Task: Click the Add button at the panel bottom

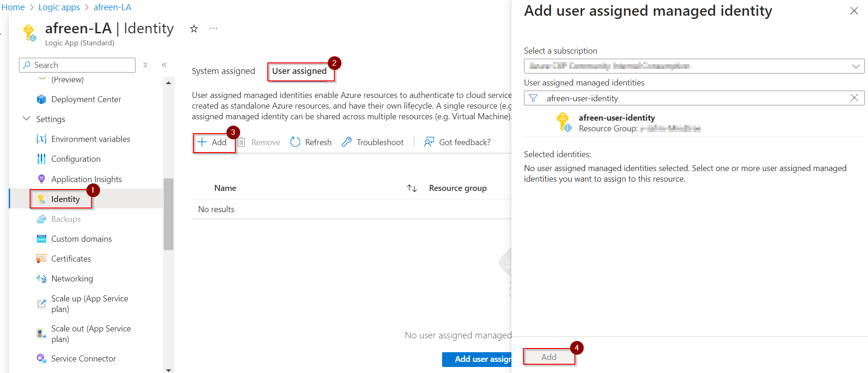Action: (549, 357)
